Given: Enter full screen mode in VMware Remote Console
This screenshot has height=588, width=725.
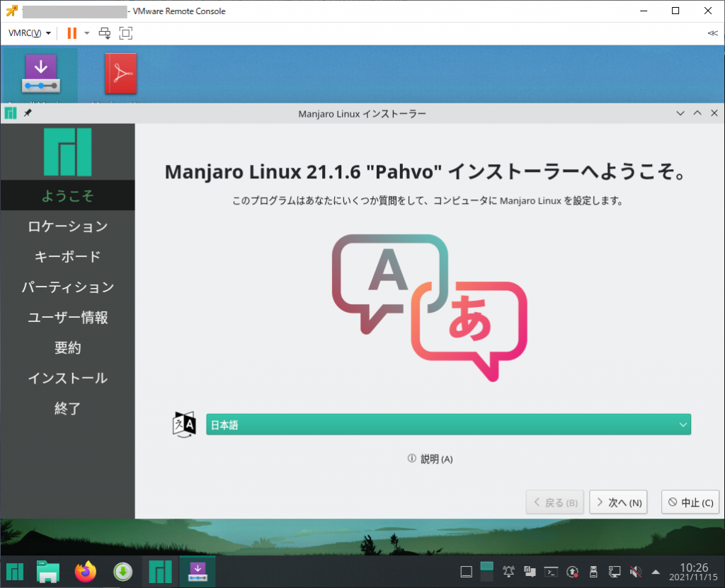Looking at the screenshot, I should pos(126,33).
